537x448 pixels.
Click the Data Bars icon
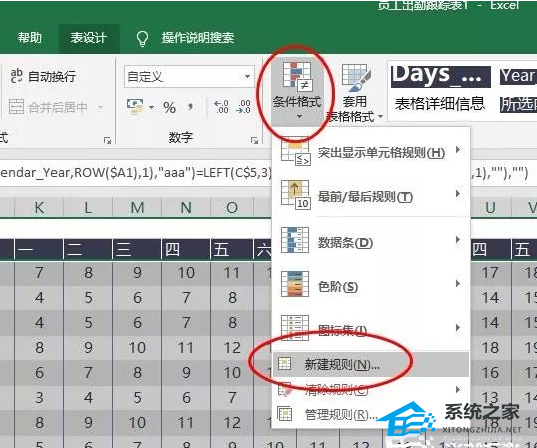(x=295, y=240)
